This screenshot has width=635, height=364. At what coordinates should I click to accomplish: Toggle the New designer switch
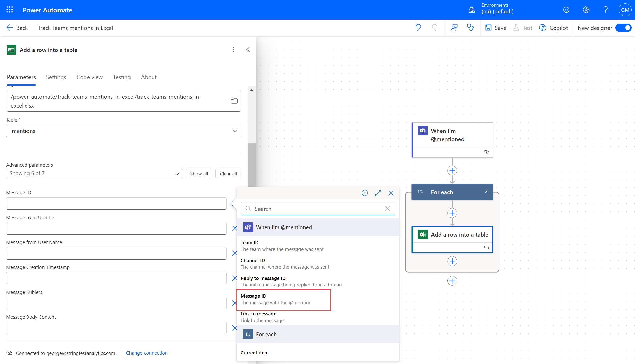point(623,28)
